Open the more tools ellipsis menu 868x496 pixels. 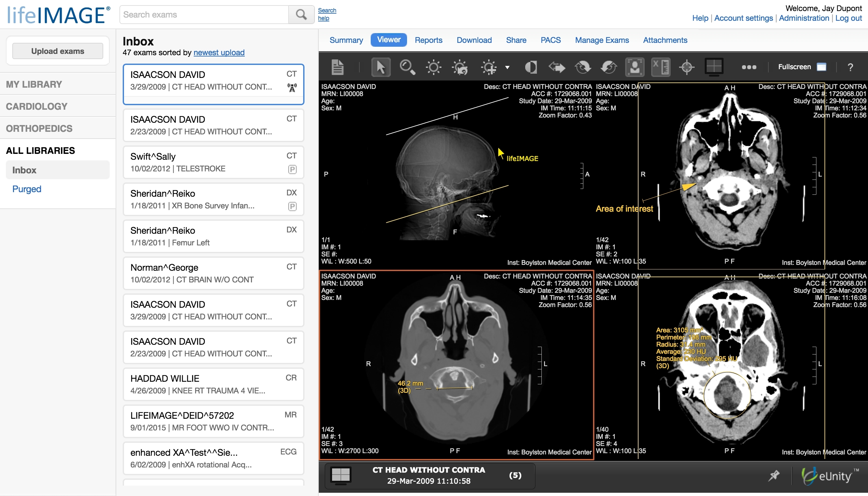click(749, 67)
